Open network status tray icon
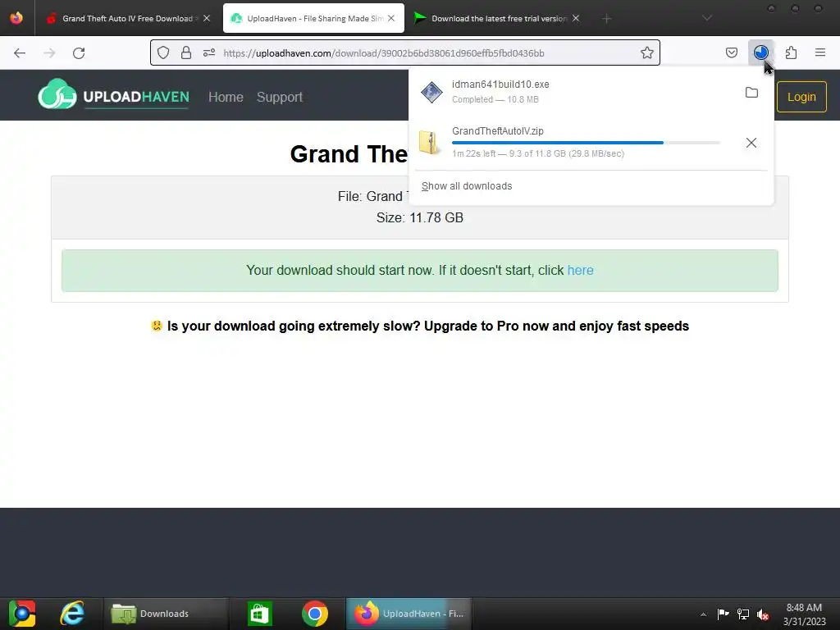The height and width of the screenshot is (630, 840). point(743,614)
